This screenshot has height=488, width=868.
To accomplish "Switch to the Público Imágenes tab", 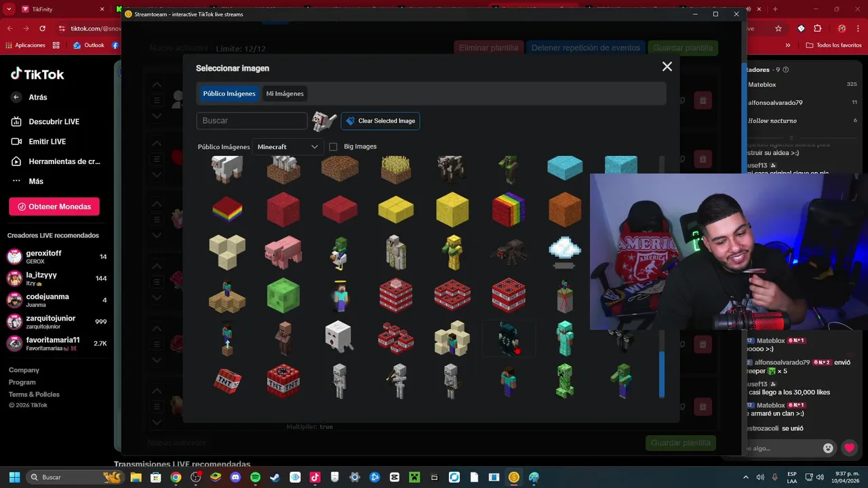I will click(229, 94).
